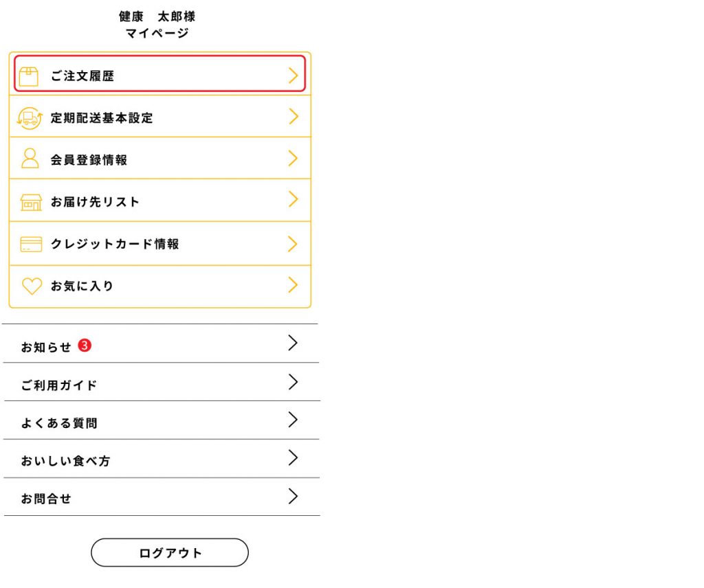Image resolution: width=704 pixels, height=588 pixels.
Task: Open 会員登録情報 menu item
Action: (x=89, y=160)
